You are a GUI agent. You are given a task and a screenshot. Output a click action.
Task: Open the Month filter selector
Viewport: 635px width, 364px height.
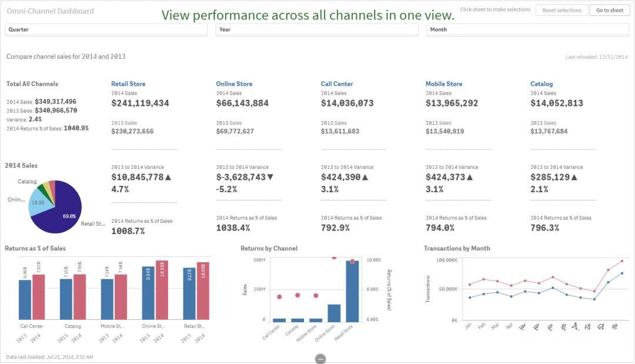(x=527, y=29)
